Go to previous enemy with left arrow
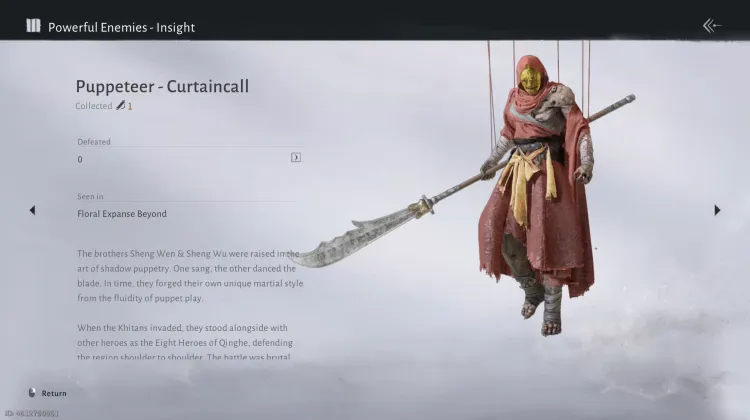Screen dimensions: 750x420 coord(32,210)
